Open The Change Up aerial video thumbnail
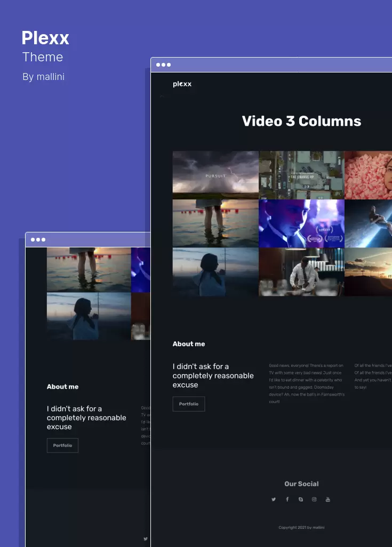The width and height of the screenshot is (392, 547). 301,175
